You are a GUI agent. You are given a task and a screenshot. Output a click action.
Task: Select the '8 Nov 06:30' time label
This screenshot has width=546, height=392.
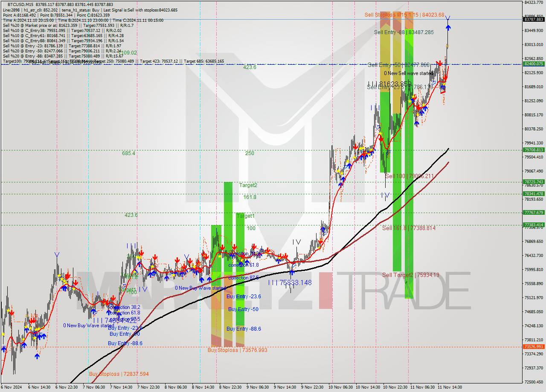[x=175, y=388]
